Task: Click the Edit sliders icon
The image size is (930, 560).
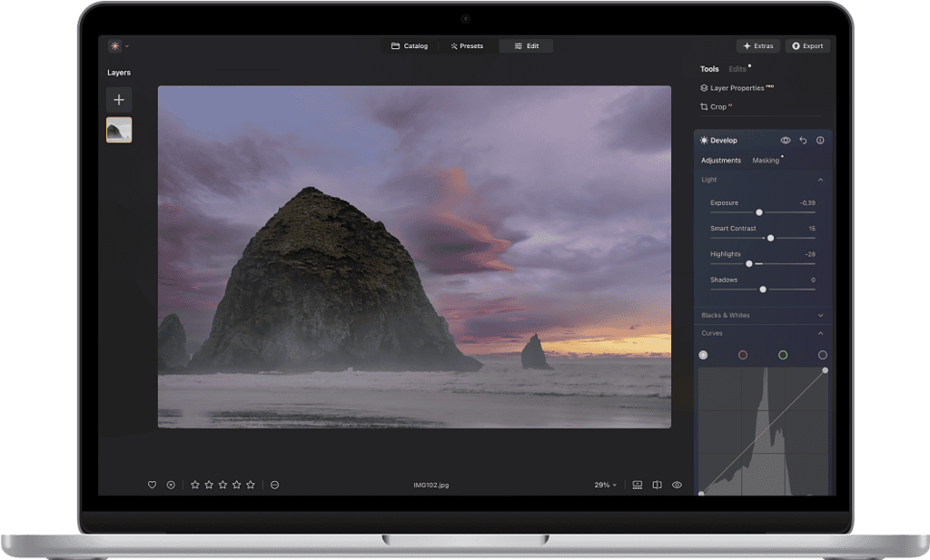Action: [x=519, y=45]
